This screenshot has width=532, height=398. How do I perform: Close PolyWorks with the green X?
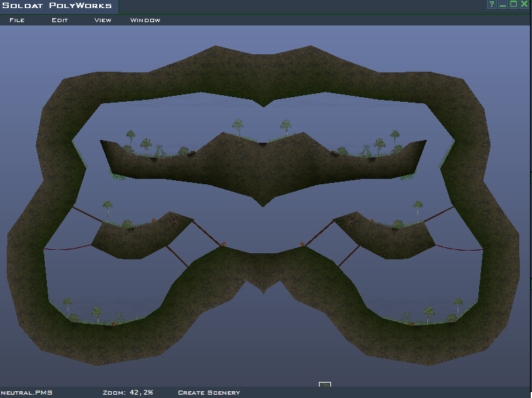click(524, 5)
